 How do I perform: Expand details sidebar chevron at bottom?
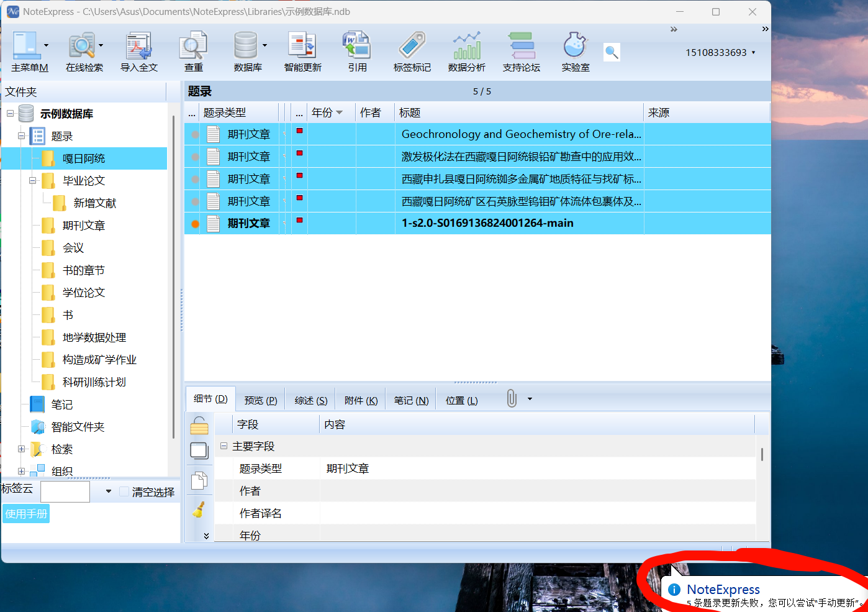coord(206,536)
